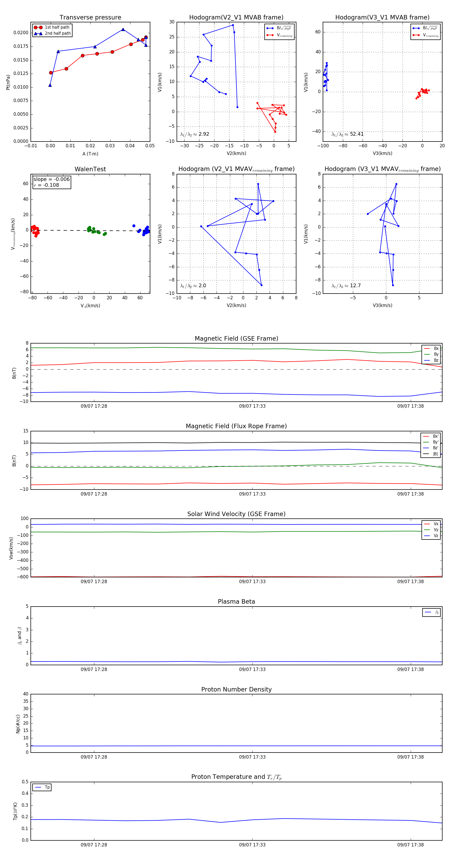Click the B/√(μ0ρ) legend entry in V2_V1 MVAB hodogram
Screen dimensions: 473x868
click(279, 28)
